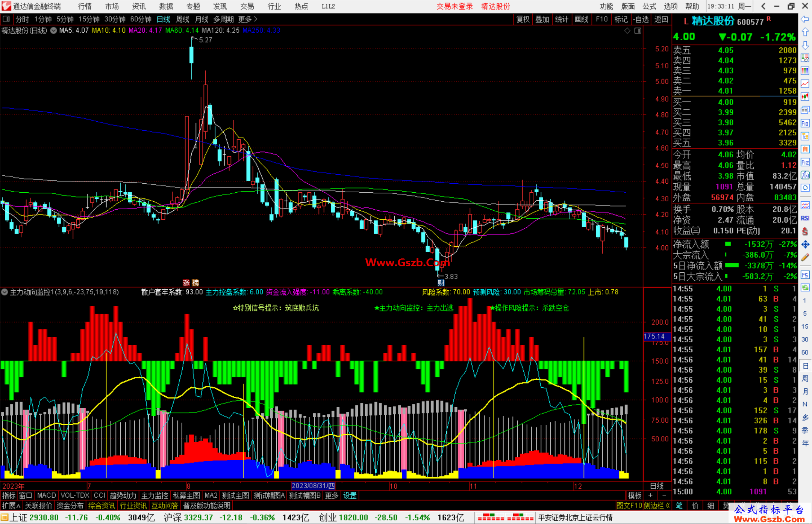This screenshot has height=524, width=812.
Task: Open the 功能 menu
Action: [x=606, y=6]
